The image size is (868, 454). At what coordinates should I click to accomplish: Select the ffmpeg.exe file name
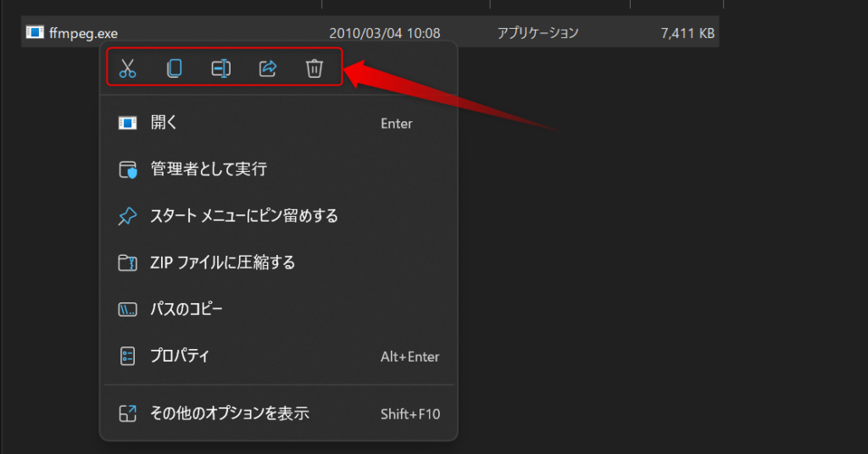(x=83, y=33)
